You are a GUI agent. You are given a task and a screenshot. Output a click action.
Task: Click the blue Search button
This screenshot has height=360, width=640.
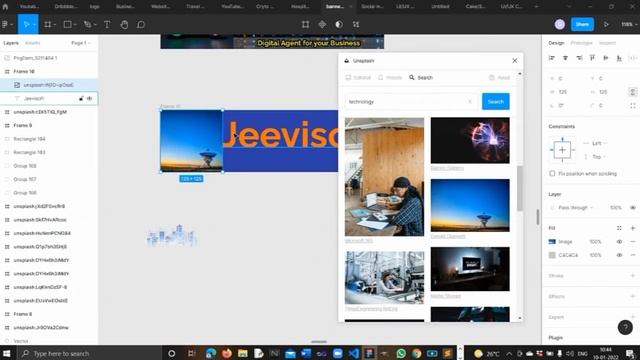(x=496, y=102)
